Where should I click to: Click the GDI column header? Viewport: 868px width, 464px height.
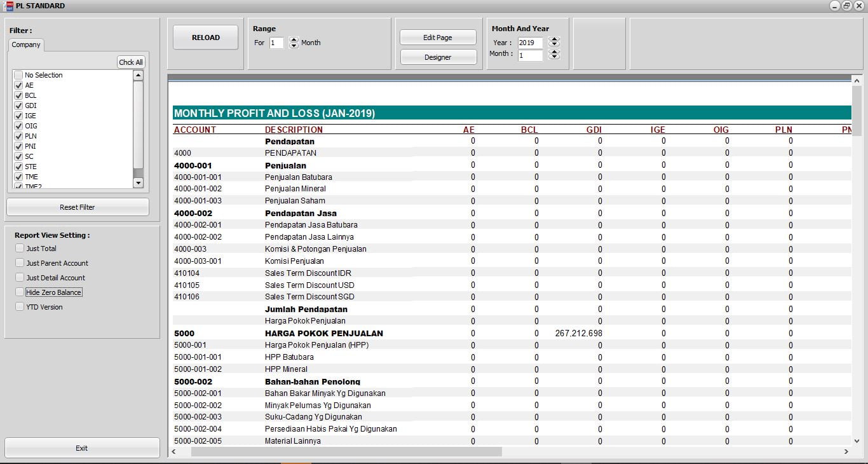594,130
